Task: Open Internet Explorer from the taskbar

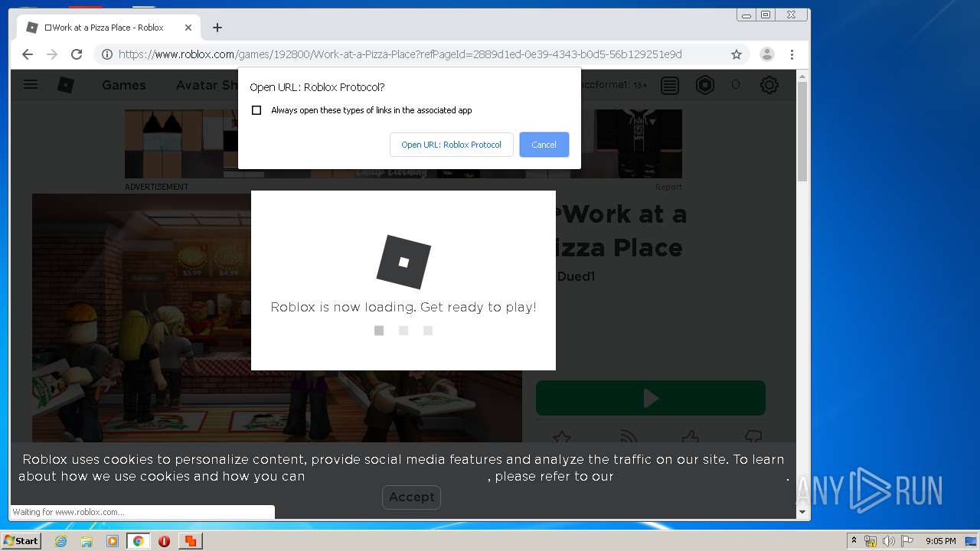Action: pos(61,541)
